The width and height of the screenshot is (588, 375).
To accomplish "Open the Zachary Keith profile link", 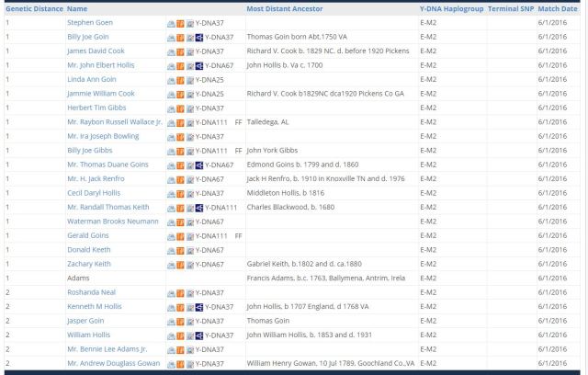I will coord(89,264).
